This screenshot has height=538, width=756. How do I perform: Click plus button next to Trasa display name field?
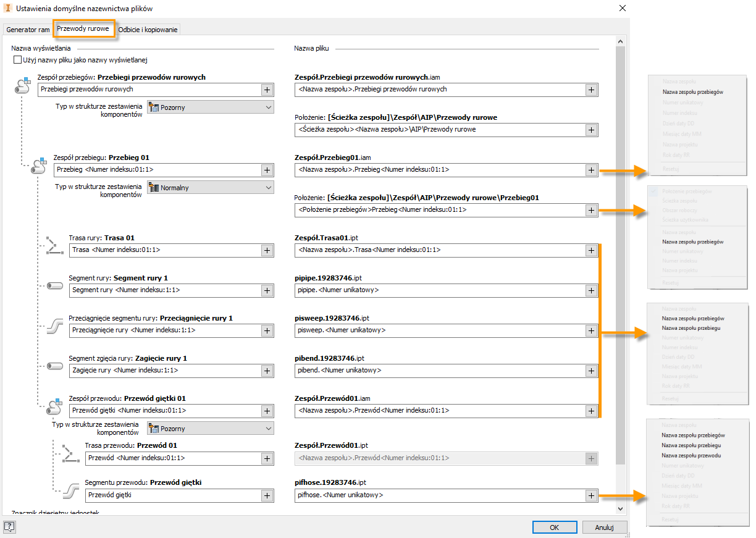267,250
